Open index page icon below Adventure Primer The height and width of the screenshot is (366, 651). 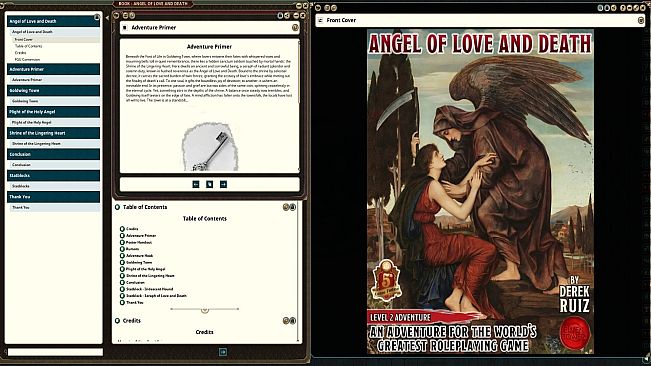click(209, 184)
